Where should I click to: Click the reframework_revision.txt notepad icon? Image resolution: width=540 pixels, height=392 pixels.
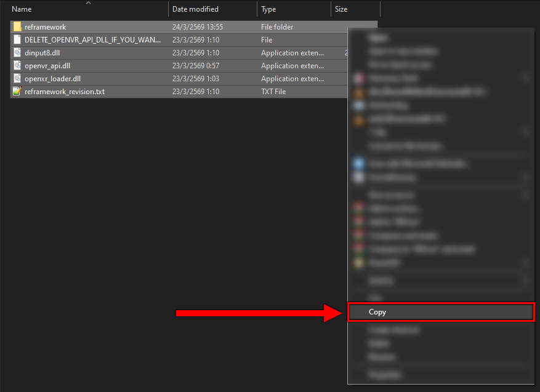17,92
